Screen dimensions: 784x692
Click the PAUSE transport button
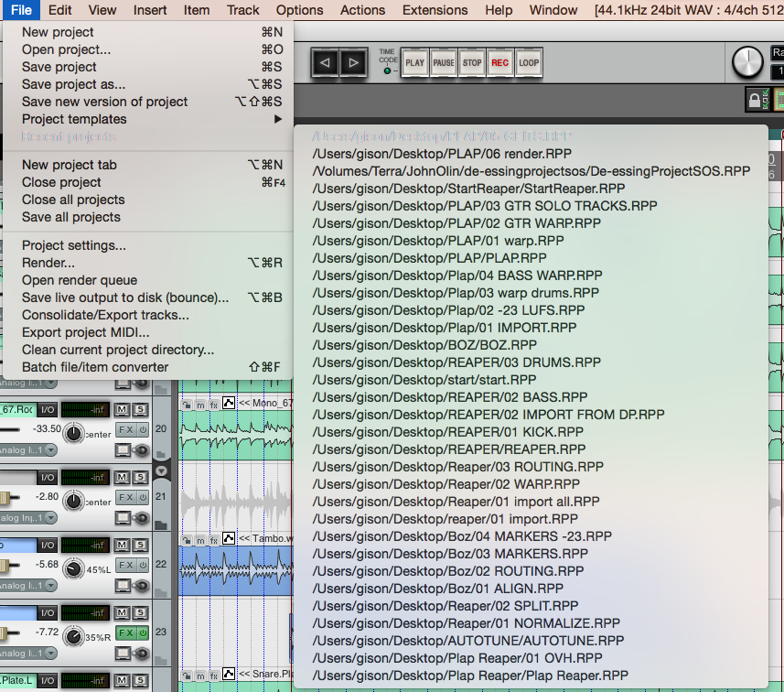click(444, 63)
